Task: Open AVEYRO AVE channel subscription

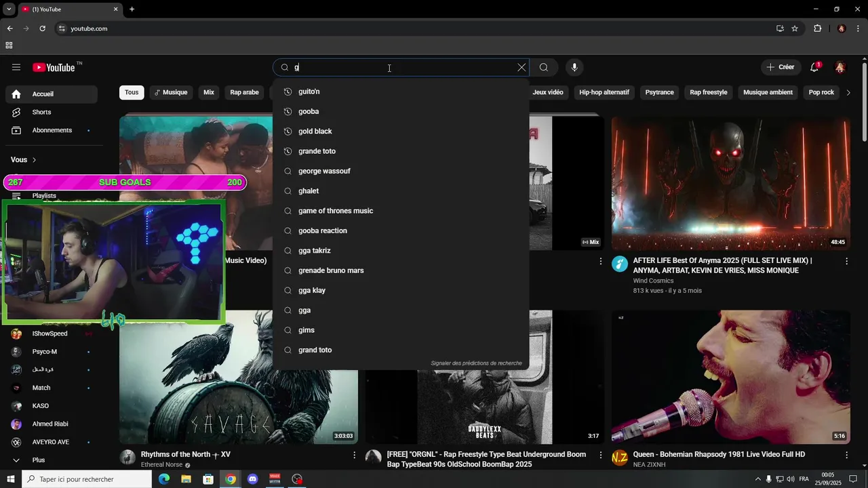Action: tap(52, 442)
